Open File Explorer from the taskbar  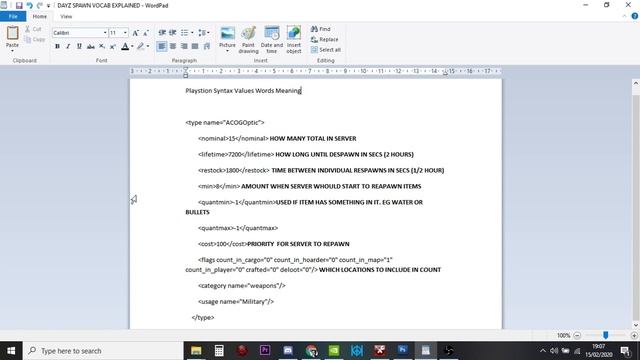[x=196, y=351]
